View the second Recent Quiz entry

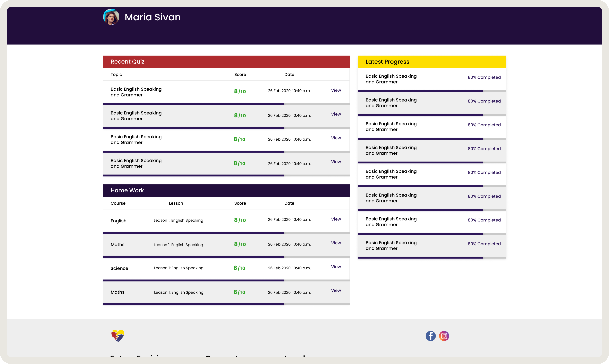pos(336,114)
